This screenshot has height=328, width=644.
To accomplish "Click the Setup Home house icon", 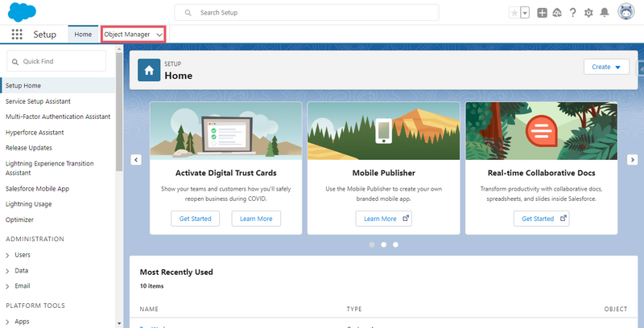I will (x=149, y=70).
